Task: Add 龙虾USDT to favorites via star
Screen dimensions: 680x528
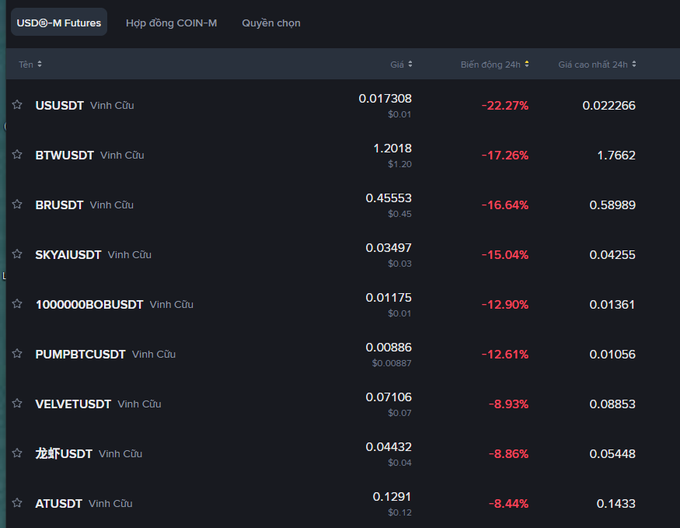Action: click(x=17, y=453)
